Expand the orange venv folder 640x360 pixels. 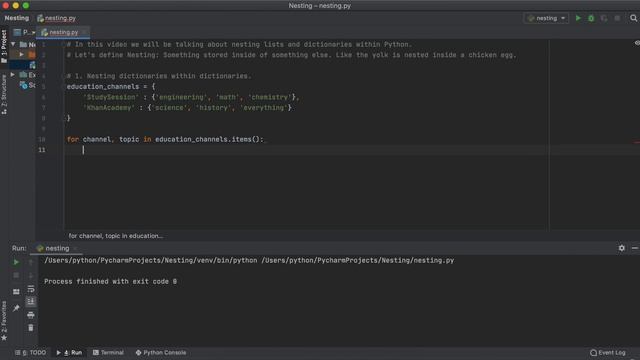pyautogui.click(x=22, y=54)
